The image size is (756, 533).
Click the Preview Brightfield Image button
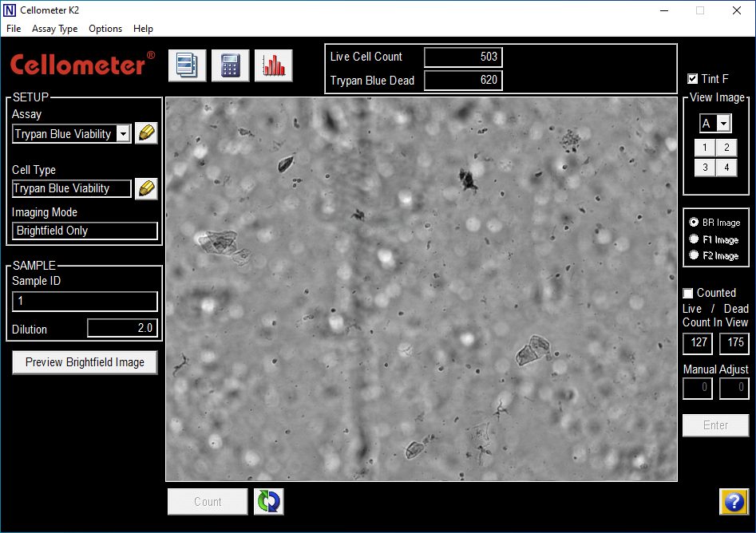click(84, 361)
